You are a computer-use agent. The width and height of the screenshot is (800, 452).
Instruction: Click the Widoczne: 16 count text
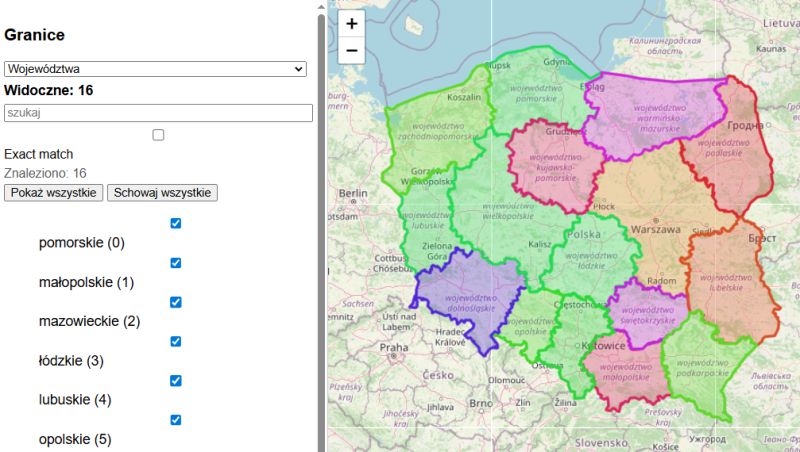click(x=48, y=90)
